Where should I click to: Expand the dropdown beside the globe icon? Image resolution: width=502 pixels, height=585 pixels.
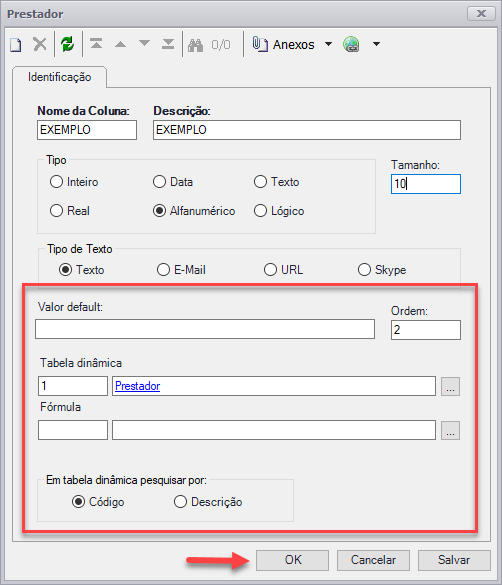pos(377,44)
